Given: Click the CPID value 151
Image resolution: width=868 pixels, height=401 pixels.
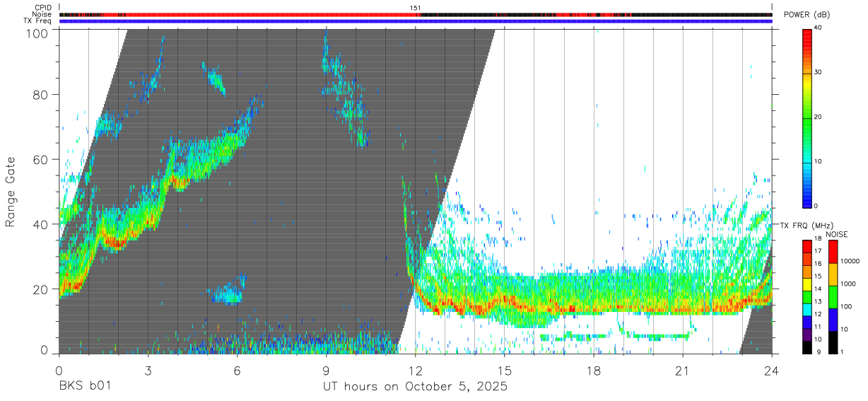Looking at the screenshot, I should (x=416, y=8).
